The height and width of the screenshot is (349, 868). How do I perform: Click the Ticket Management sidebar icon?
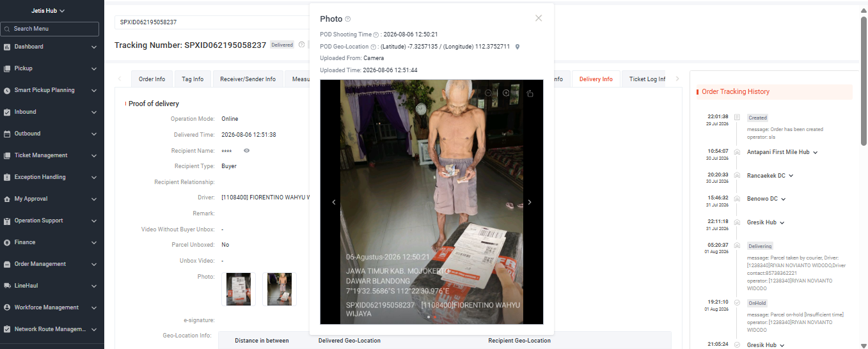(7, 155)
